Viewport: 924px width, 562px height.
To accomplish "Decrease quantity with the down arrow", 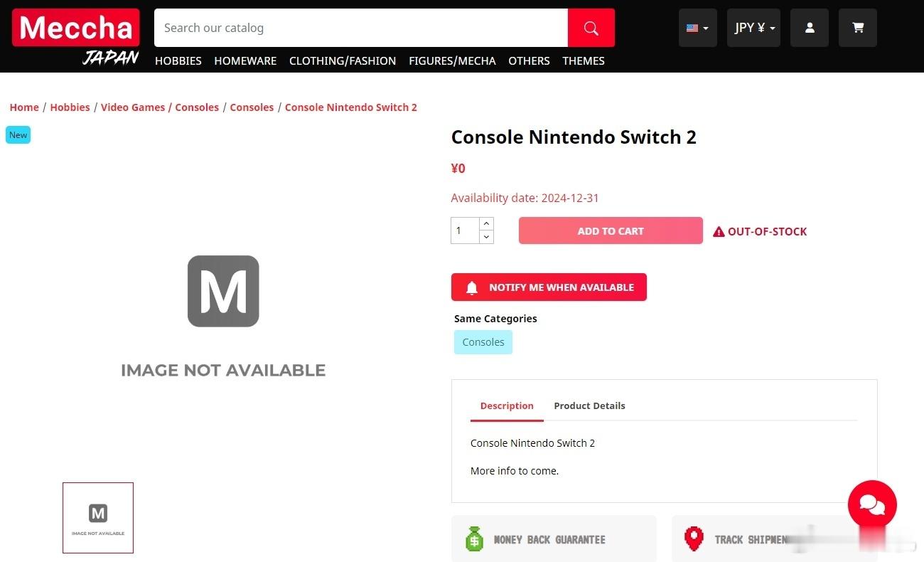I will tap(486, 237).
